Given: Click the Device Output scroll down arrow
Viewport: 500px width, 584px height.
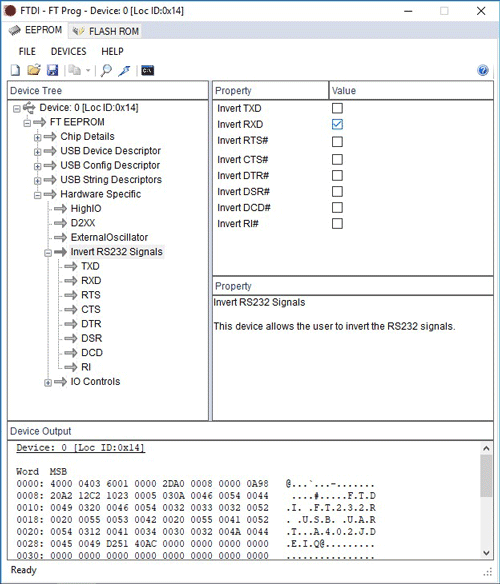Looking at the screenshot, I should [486, 553].
